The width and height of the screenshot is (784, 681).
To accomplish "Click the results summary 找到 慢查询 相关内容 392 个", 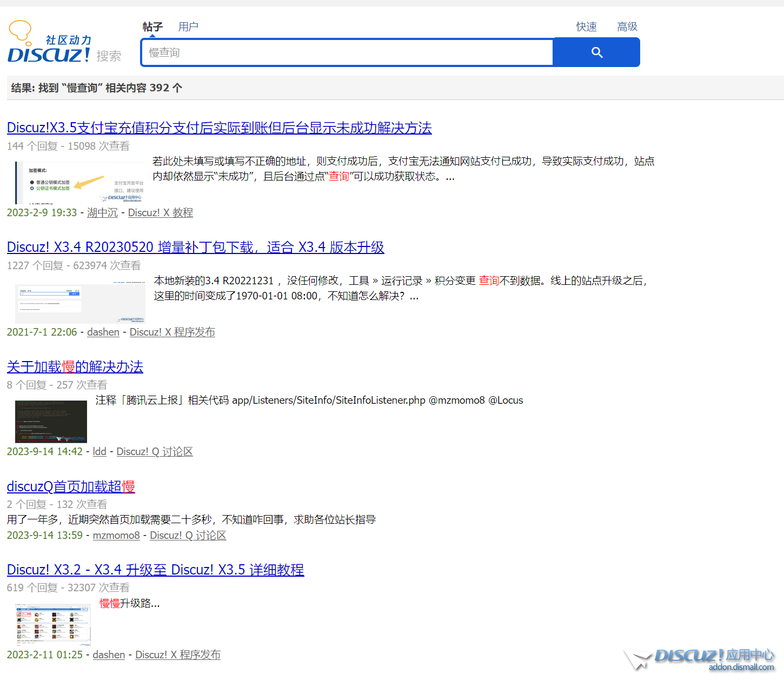I will pos(97,88).
